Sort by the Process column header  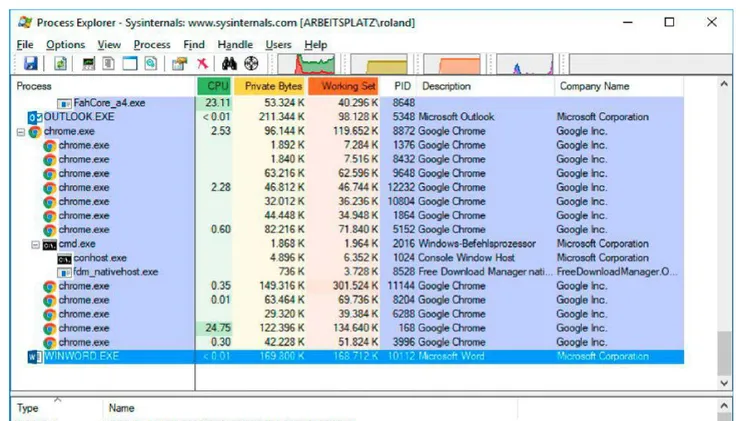click(x=103, y=86)
